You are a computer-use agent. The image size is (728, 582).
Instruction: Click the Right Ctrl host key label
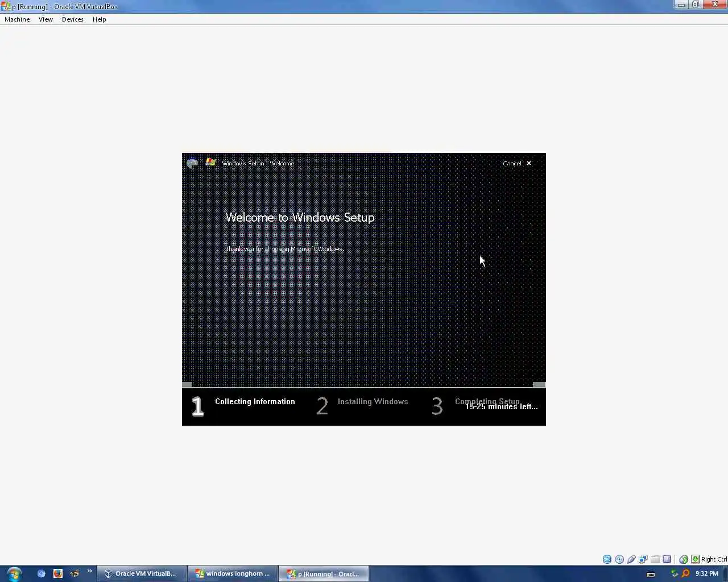pos(714,559)
